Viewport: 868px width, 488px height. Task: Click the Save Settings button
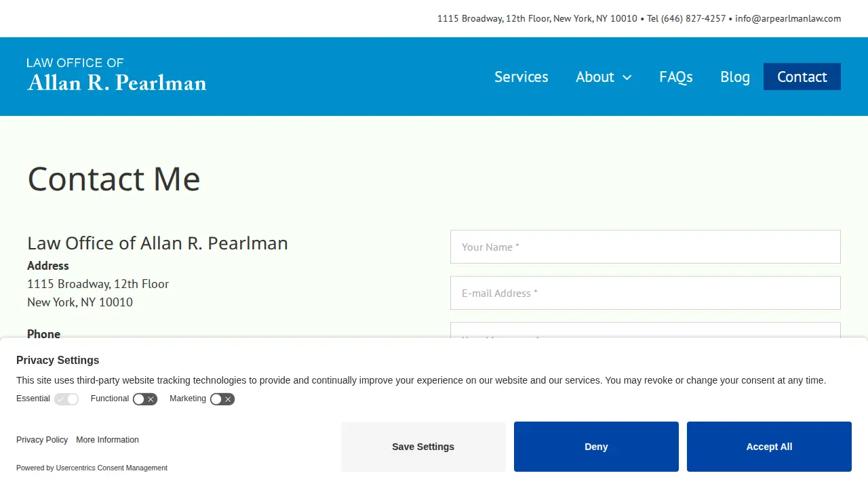(x=423, y=447)
